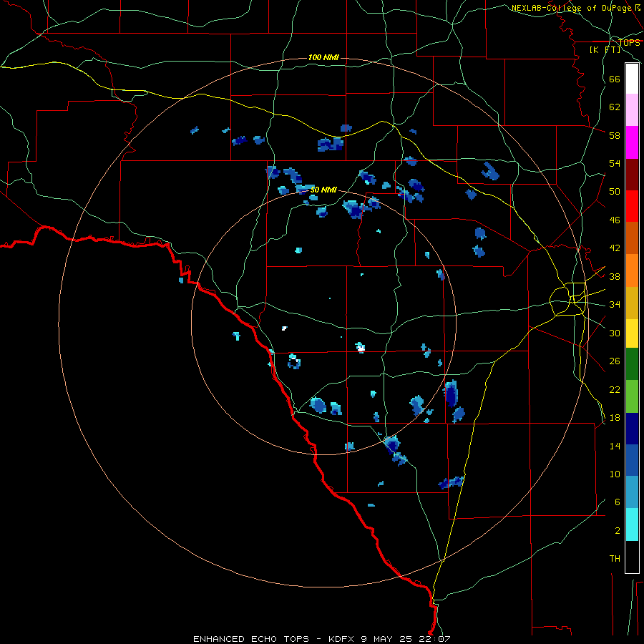This screenshot has height=644, width=644.
Task: Click the 100 NMI range ring label
Action: coord(323,57)
